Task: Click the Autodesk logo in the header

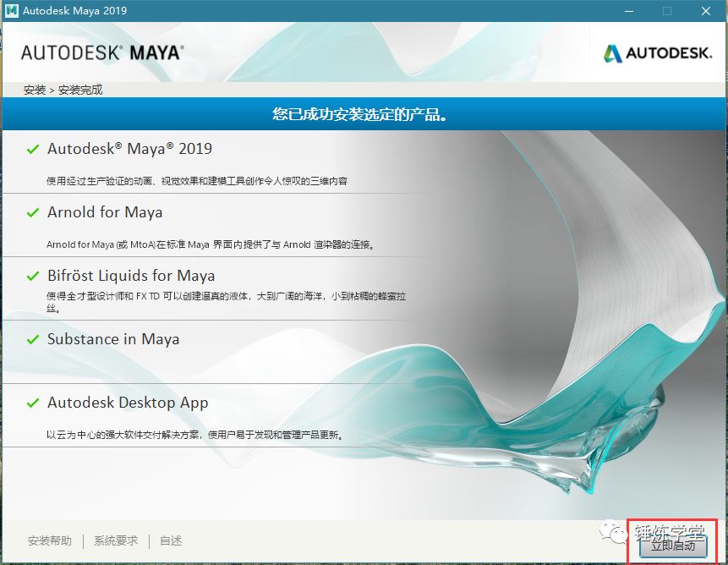Action: (657, 53)
